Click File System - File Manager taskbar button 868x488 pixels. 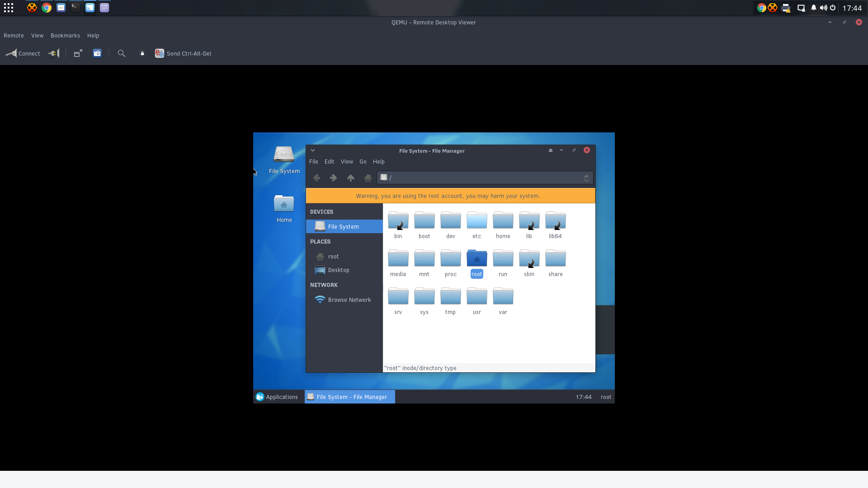pos(349,397)
